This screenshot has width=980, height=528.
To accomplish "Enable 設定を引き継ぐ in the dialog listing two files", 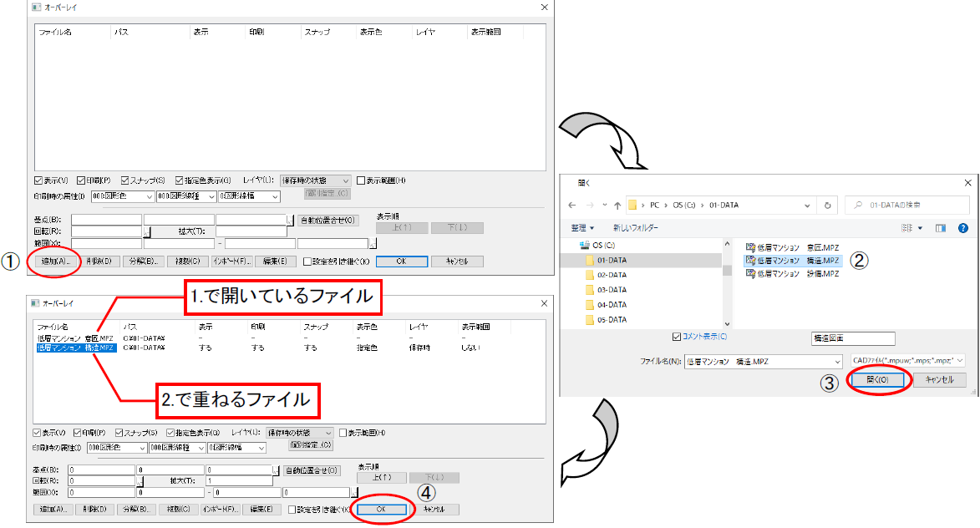I will click(x=292, y=510).
